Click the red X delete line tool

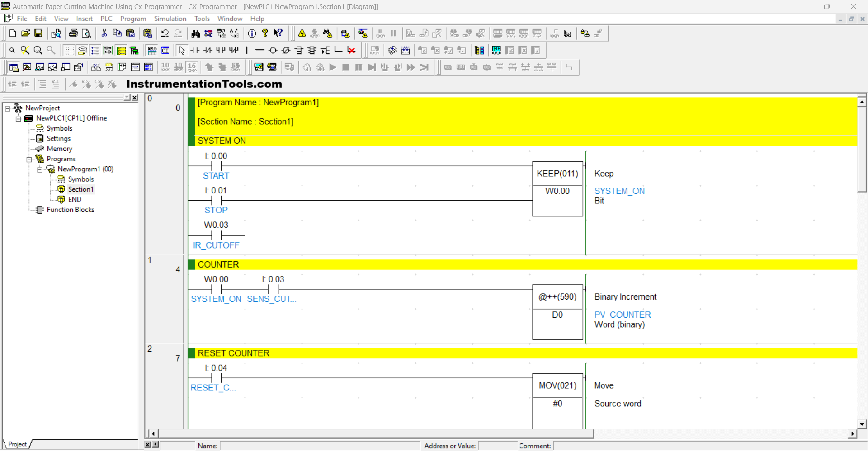point(351,50)
